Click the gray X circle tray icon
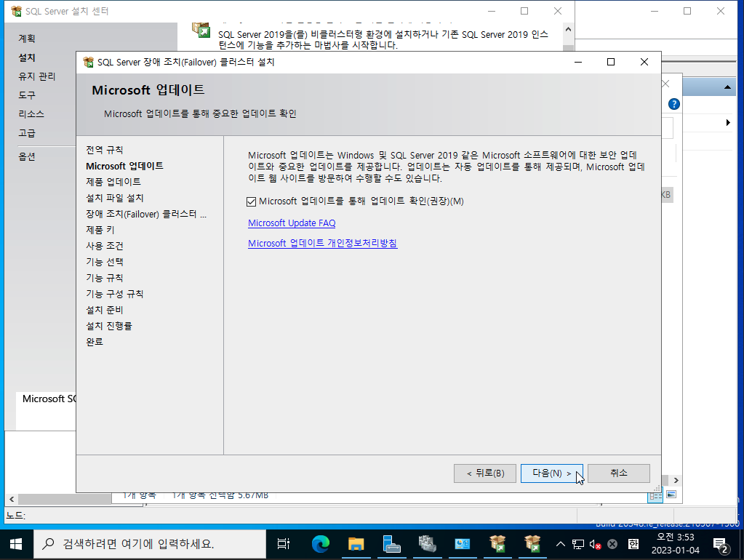The image size is (744, 560). point(612,544)
